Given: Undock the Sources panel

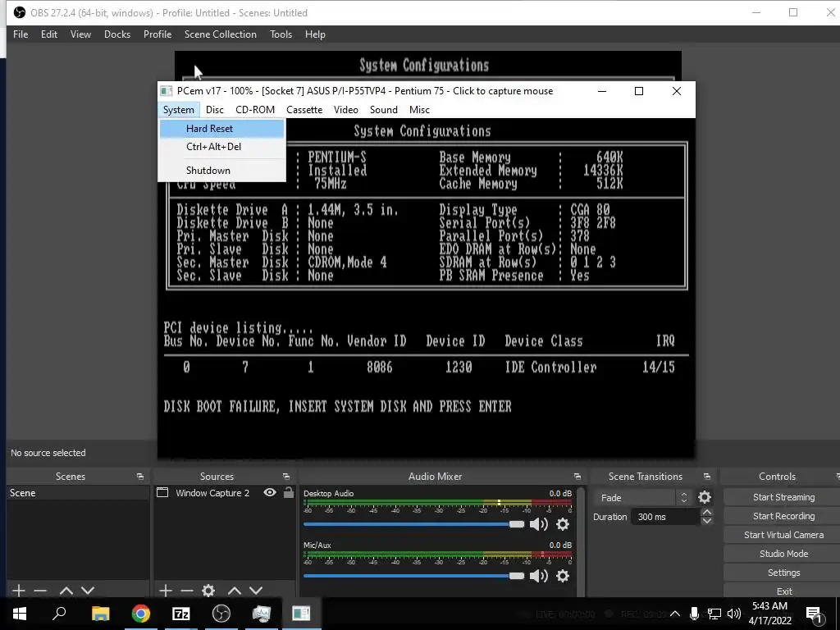Looking at the screenshot, I should [286, 477].
